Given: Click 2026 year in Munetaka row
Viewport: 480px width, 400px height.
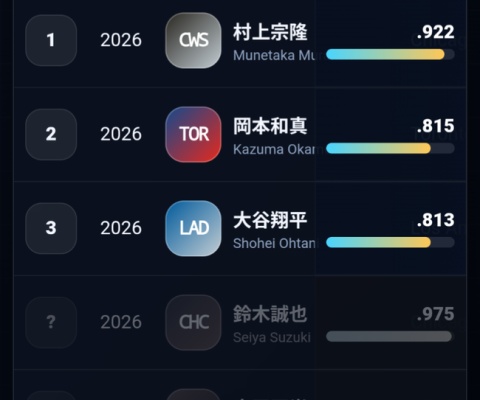Looking at the screenshot, I should [121, 40].
